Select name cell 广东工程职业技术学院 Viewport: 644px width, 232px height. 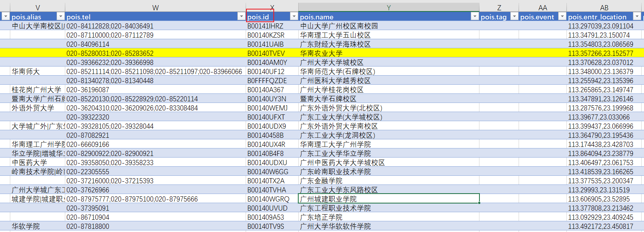point(389,208)
